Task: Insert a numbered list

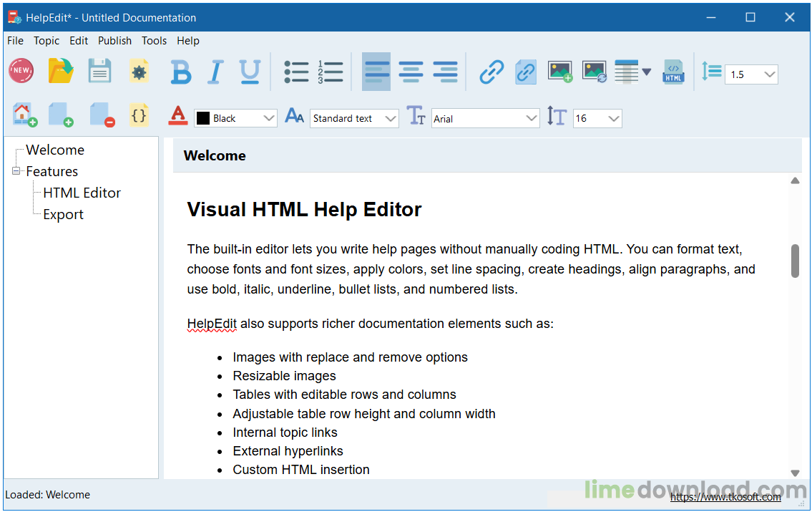Action: (x=331, y=72)
